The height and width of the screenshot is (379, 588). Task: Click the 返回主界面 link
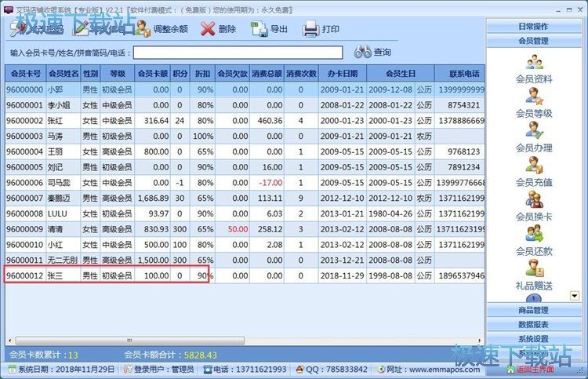[535, 370]
